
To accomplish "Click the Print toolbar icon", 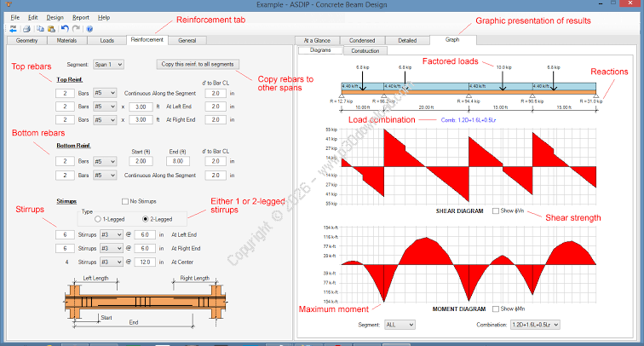I will (x=26, y=29).
